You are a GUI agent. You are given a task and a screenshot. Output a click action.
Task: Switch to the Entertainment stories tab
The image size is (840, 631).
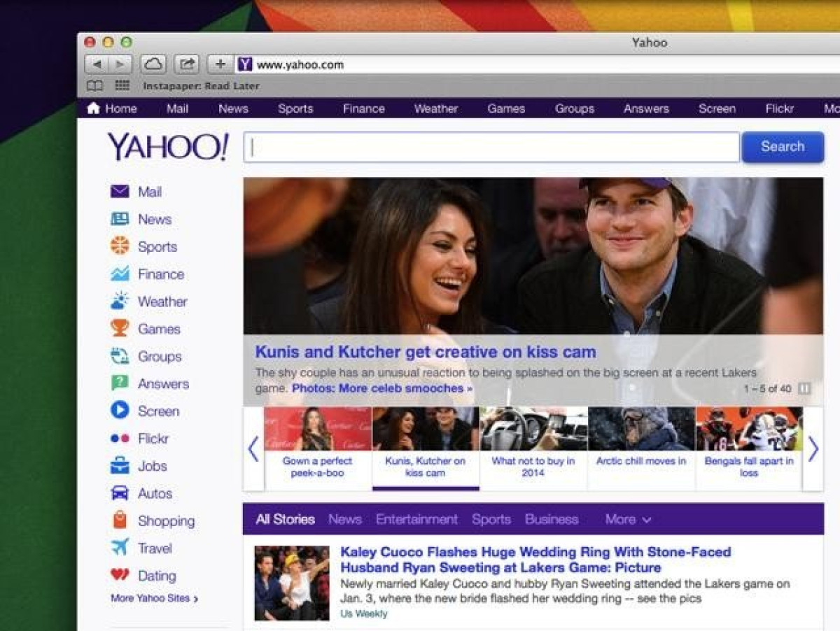[x=416, y=519]
